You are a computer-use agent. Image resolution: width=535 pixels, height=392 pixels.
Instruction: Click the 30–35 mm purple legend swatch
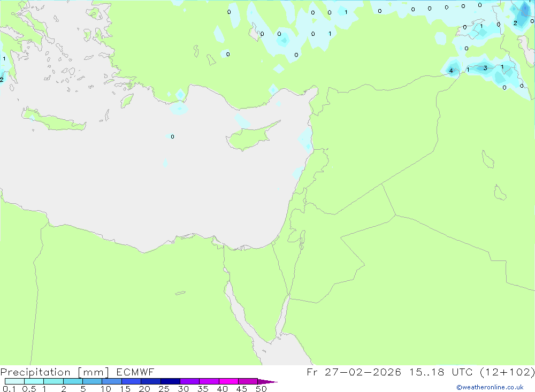tap(190, 381)
